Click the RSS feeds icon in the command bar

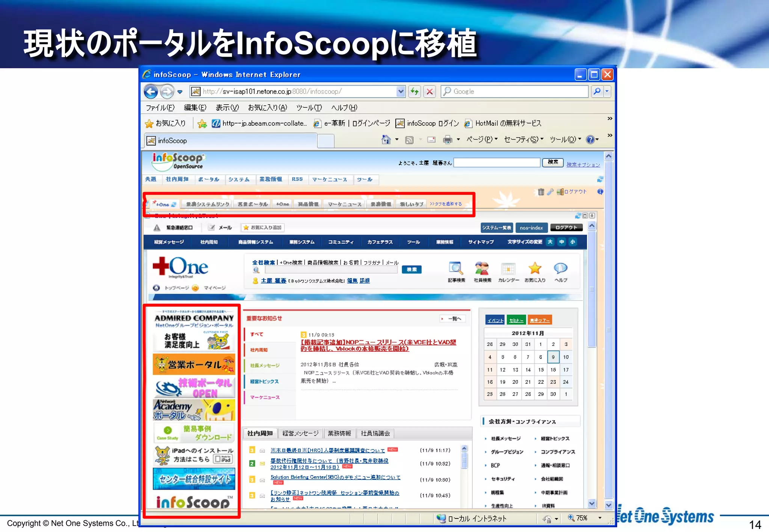[409, 140]
